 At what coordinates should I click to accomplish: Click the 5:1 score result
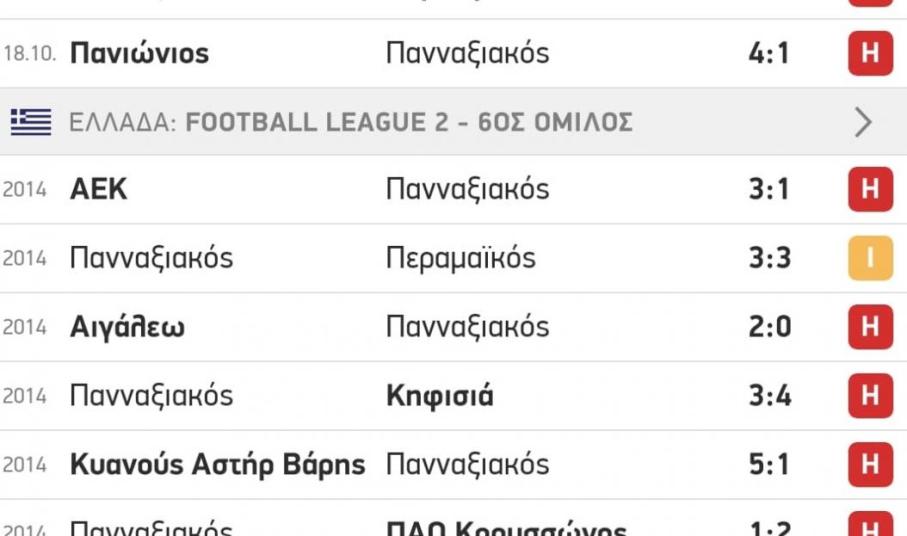pos(769,466)
